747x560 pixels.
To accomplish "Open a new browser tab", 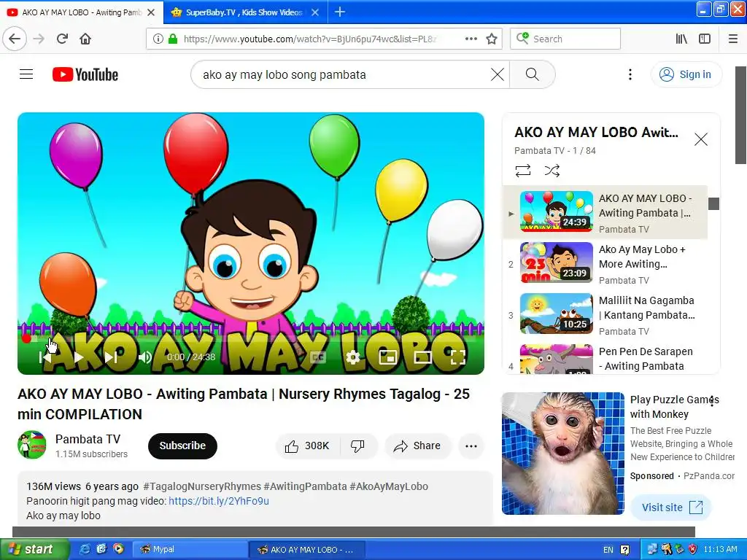I will pos(340,12).
